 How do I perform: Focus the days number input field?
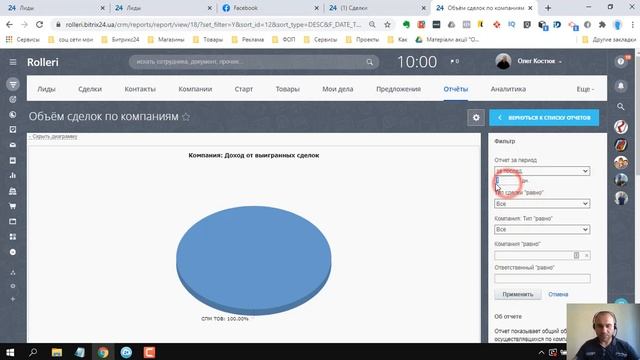(x=507, y=180)
